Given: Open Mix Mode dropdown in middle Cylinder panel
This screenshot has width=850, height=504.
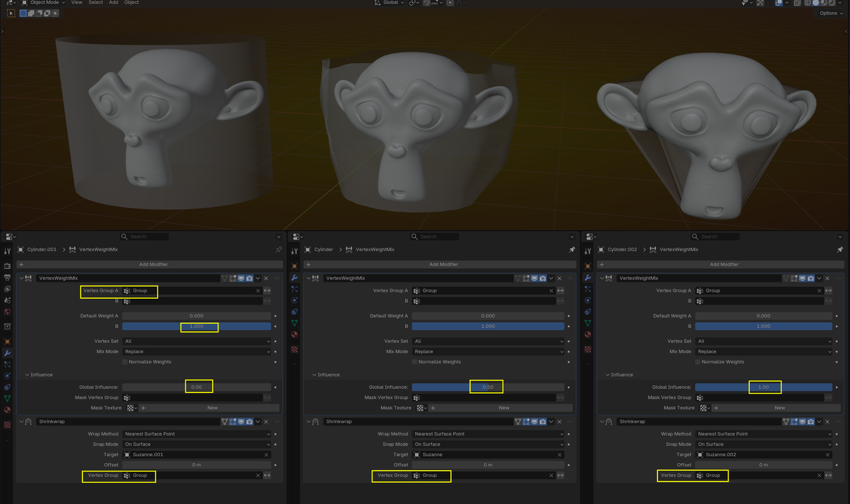Looking at the screenshot, I should (x=488, y=352).
